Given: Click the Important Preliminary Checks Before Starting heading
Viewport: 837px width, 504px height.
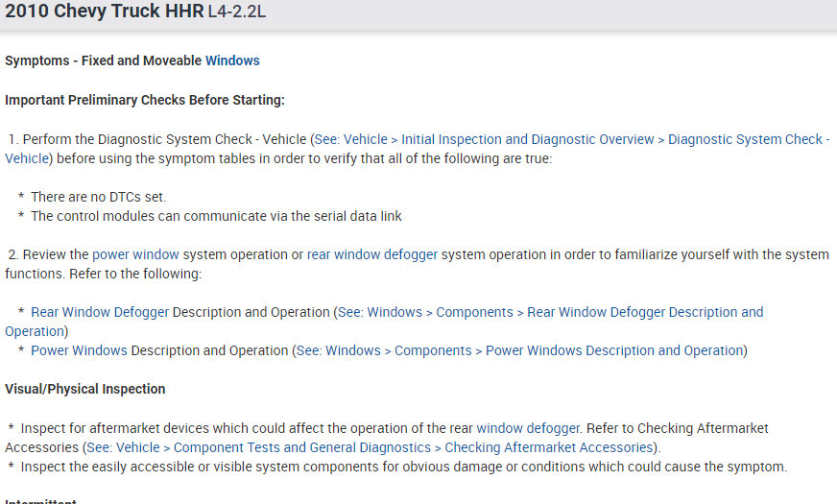Looking at the screenshot, I should pos(145,100).
